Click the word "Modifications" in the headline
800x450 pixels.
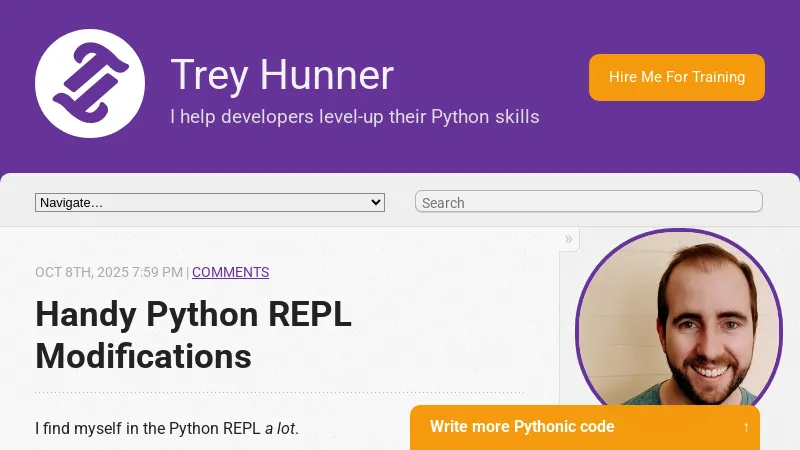coord(143,355)
